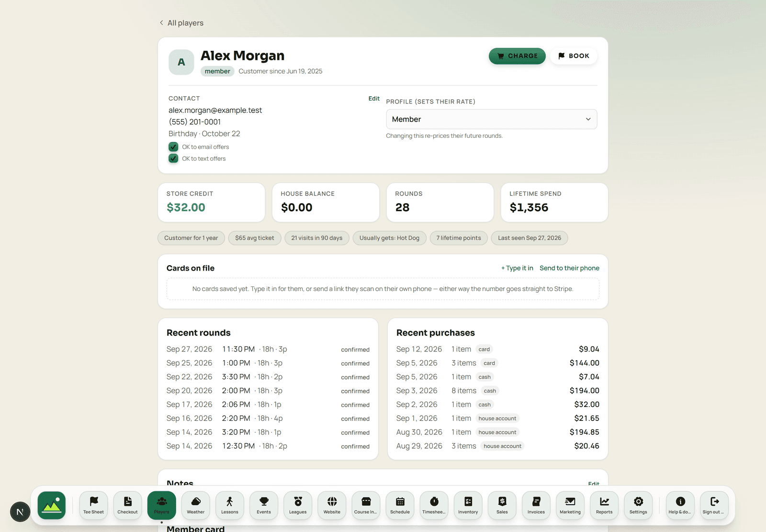Click the Customer for 1 year chip

191,238
